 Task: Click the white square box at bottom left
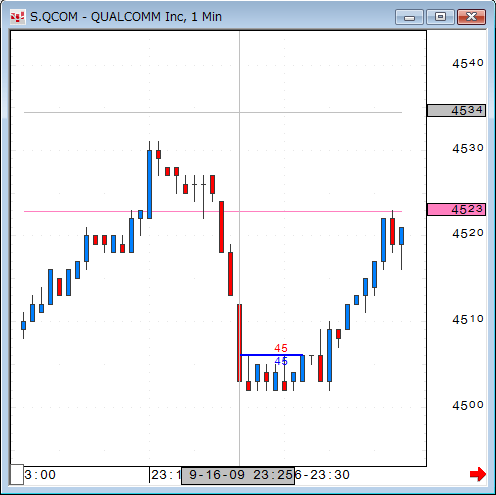coord(17,474)
